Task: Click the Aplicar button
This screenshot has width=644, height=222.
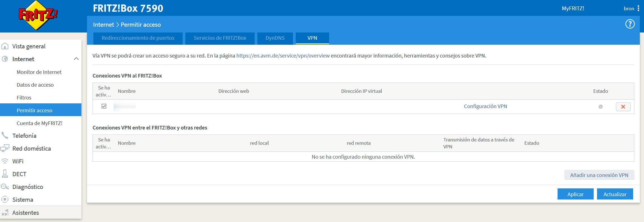Action: (575, 194)
